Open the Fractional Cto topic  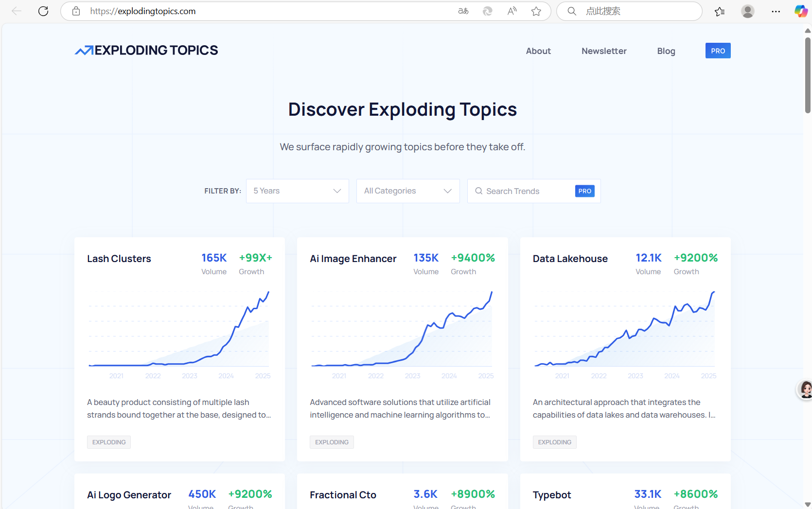tap(343, 495)
